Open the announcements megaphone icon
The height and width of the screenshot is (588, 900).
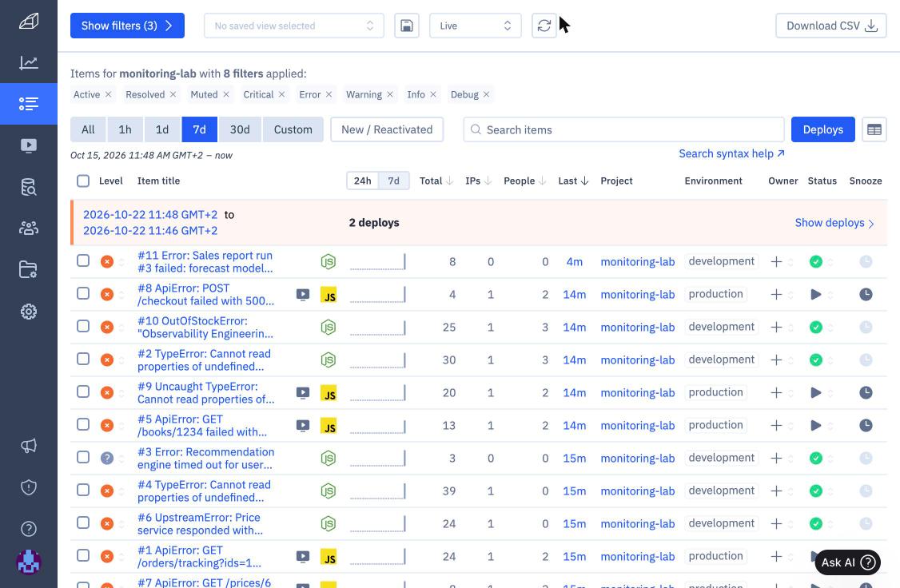(29, 446)
